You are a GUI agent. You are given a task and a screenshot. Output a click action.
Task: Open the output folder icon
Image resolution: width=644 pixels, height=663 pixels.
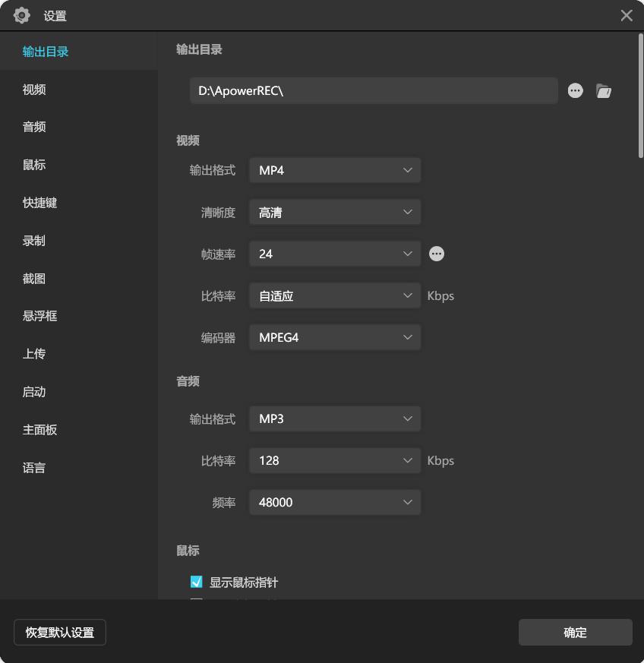point(604,90)
